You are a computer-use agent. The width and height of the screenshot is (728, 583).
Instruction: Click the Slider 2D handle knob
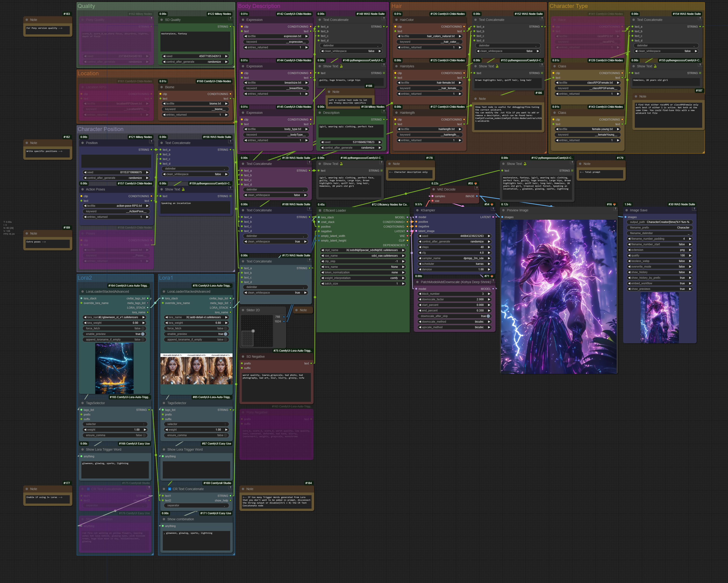(253, 331)
